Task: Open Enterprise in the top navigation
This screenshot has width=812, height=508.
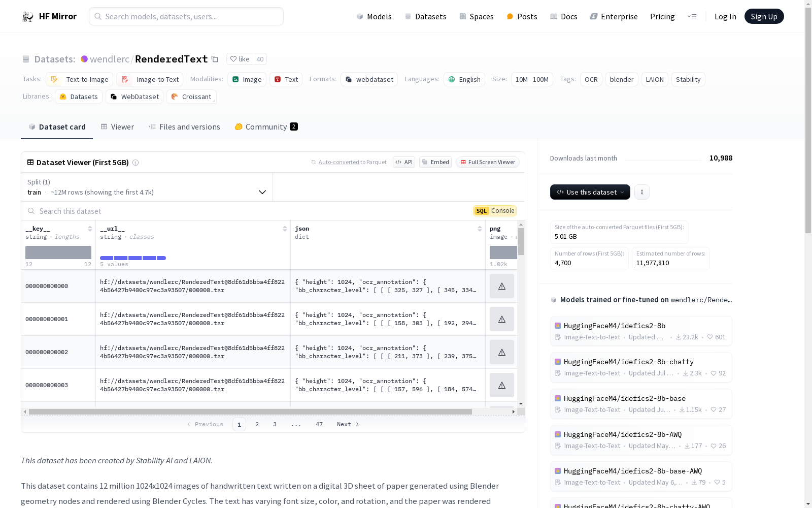Action: pos(614,16)
